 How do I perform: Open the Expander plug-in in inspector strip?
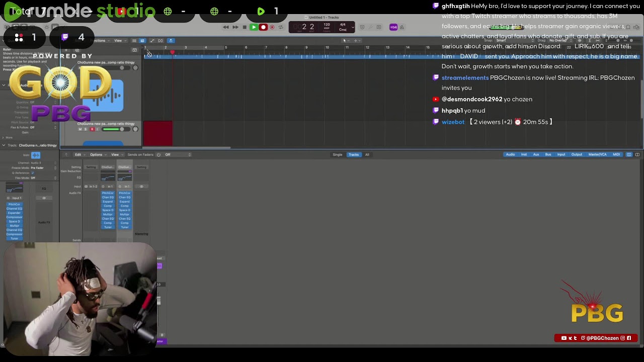(14, 213)
